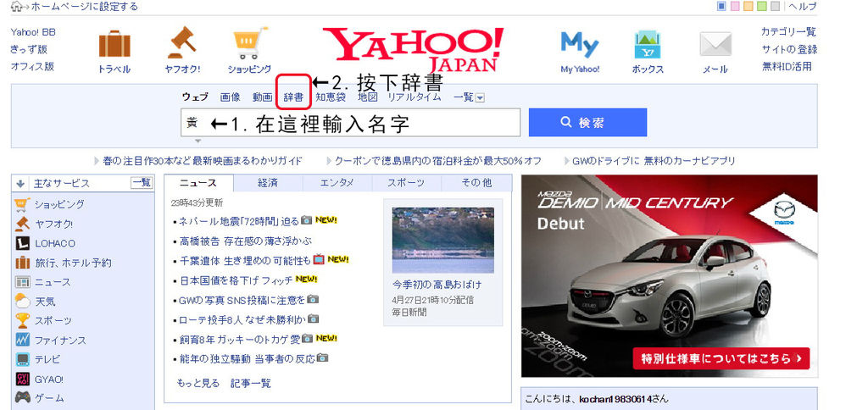Choose the blue theme color swatch
The width and height of the screenshot is (868, 410).
[721, 6]
